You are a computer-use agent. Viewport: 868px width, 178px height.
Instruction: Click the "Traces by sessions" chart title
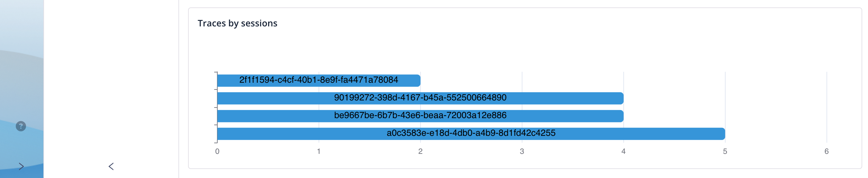[x=237, y=23]
